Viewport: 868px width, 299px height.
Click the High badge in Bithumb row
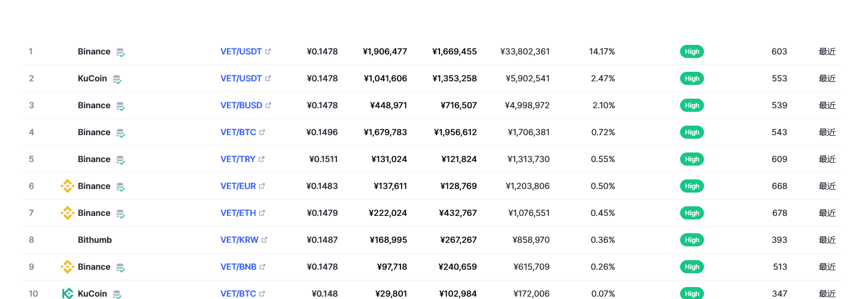point(692,240)
